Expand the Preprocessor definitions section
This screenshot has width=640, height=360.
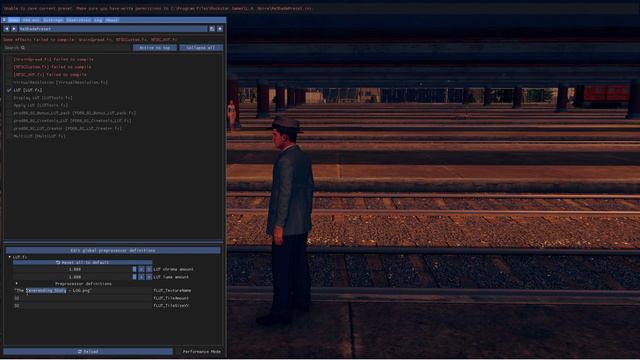17,284
